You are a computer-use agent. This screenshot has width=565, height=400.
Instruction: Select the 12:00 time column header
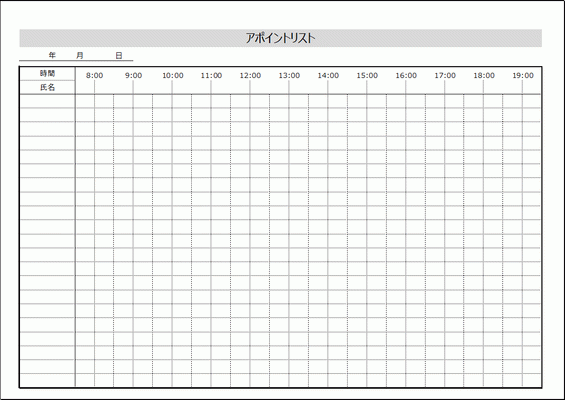coord(250,75)
